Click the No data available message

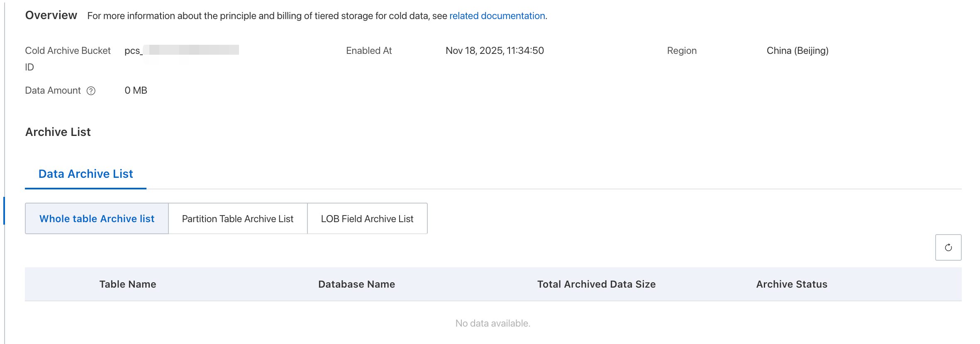click(493, 323)
